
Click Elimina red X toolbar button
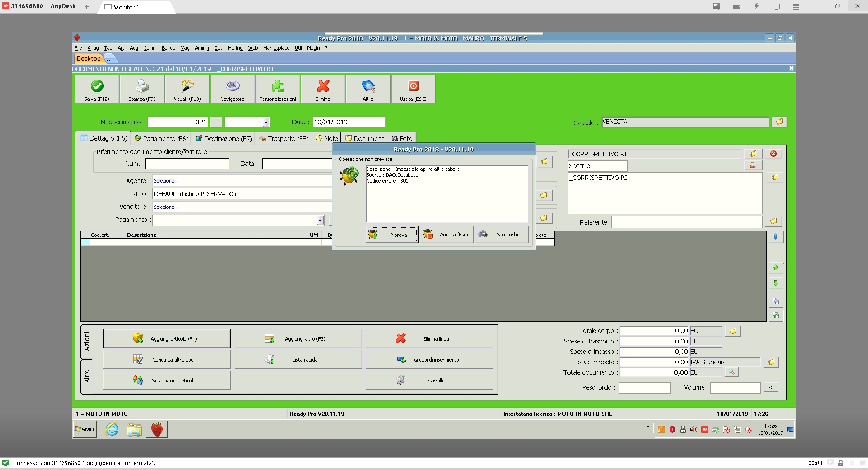click(323, 89)
